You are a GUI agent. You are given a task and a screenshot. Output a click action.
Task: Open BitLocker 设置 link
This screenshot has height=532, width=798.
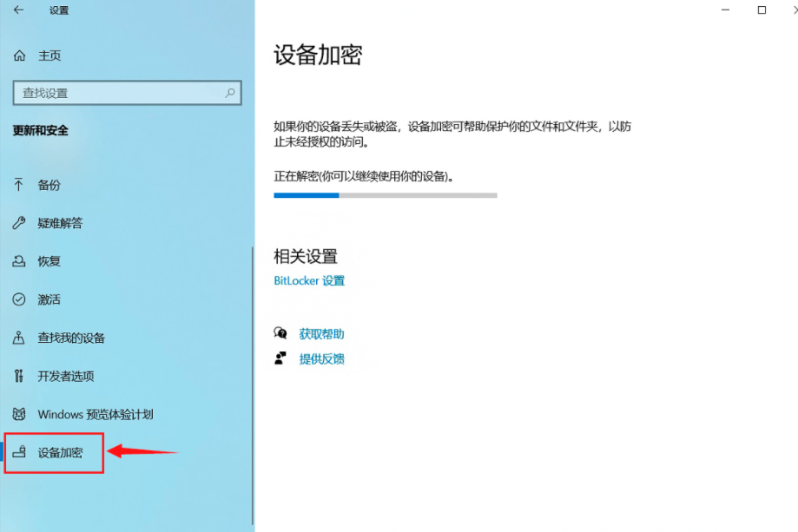(309, 280)
